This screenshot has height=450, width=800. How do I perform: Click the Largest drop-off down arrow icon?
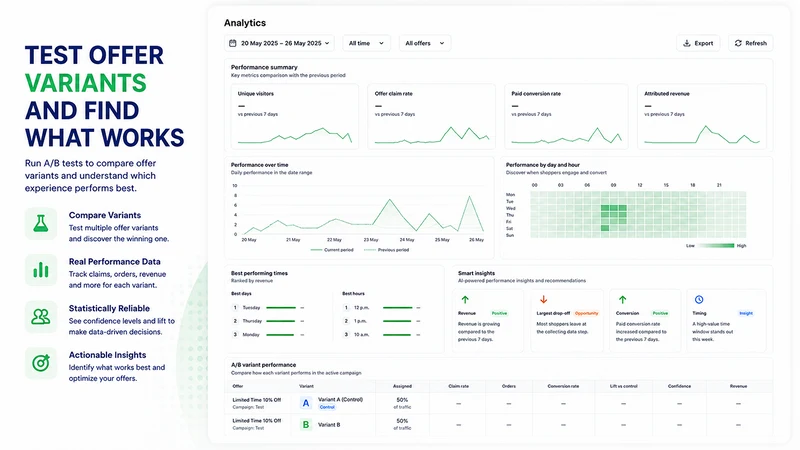click(543, 299)
